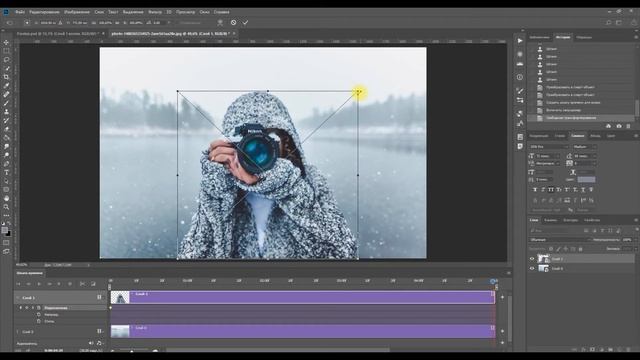Screen dimensions: 640x360
Task: Select the Eraser tool
Action: tap(6, 129)
